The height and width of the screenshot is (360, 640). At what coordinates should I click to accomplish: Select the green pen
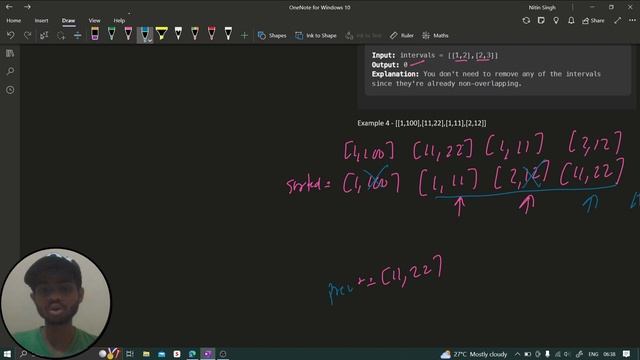tap(111, 34)
